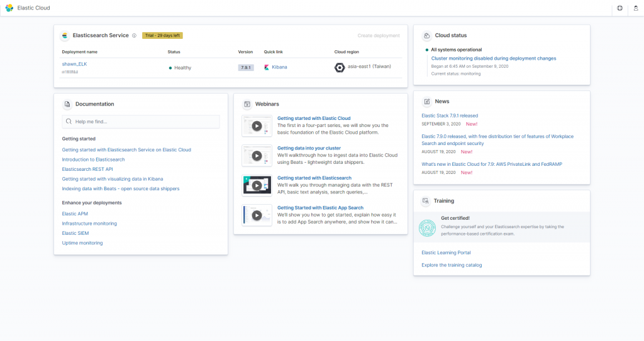Click the asia-east1 (Taiwan) region text
This screenshot has width=644, height=341.
[x=369, y=67]
